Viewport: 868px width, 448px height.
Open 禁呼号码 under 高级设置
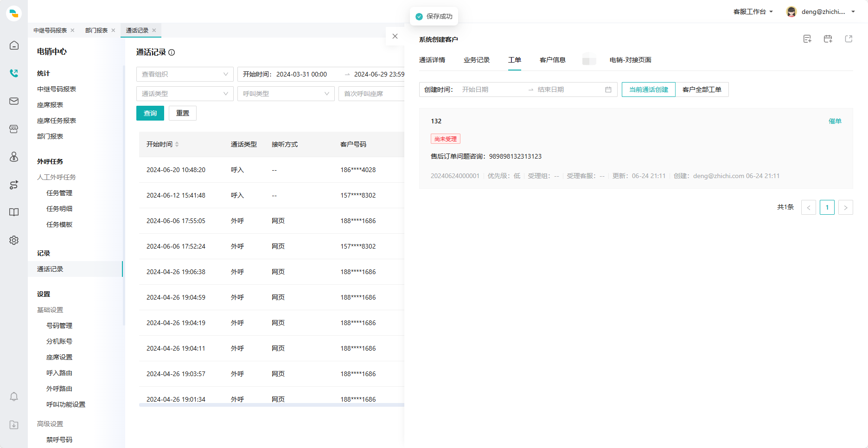coord(59,440)
